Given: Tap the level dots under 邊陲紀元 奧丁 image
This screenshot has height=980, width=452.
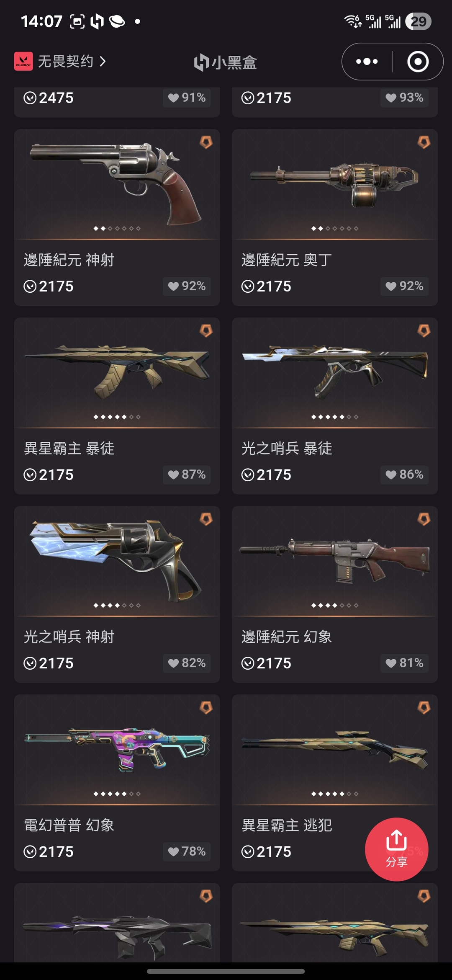Looking at the screenshot, I should click(x=335, y=228).
